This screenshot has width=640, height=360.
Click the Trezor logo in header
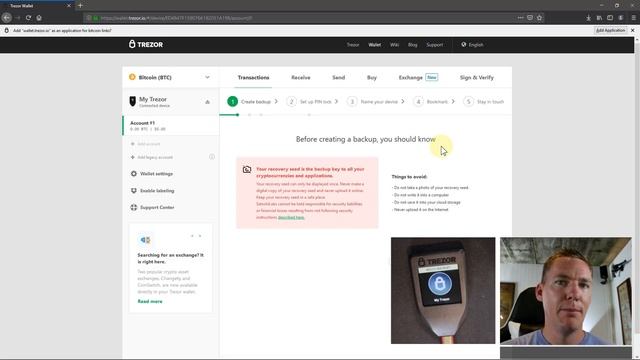[146, 44]
